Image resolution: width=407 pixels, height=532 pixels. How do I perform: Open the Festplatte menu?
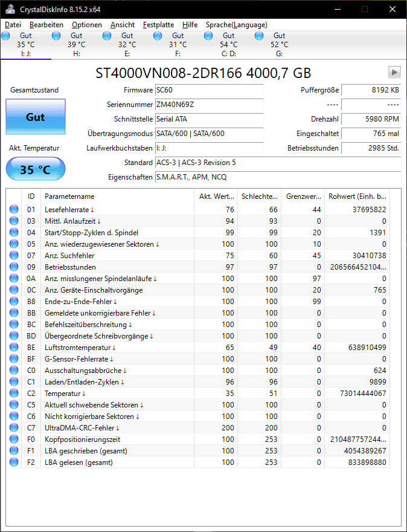158,25
